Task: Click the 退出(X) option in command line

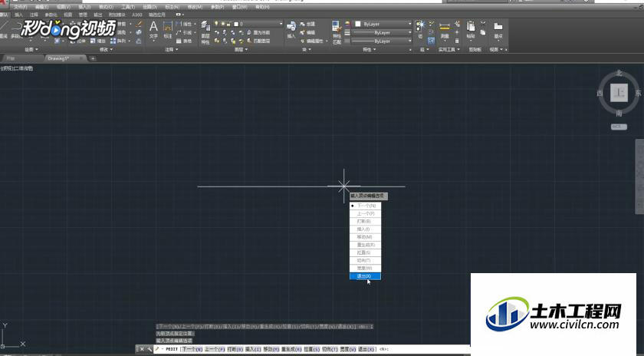Action: click(x=366, y=349)
